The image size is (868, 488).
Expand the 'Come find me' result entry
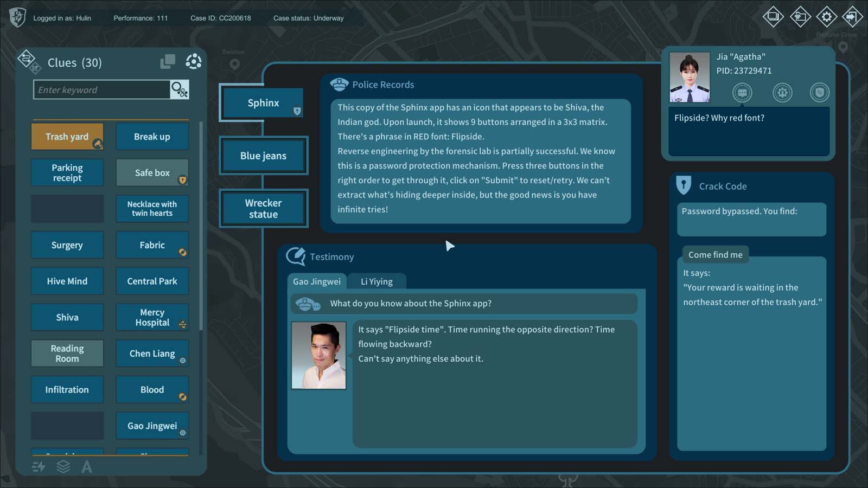pos(715,255)
